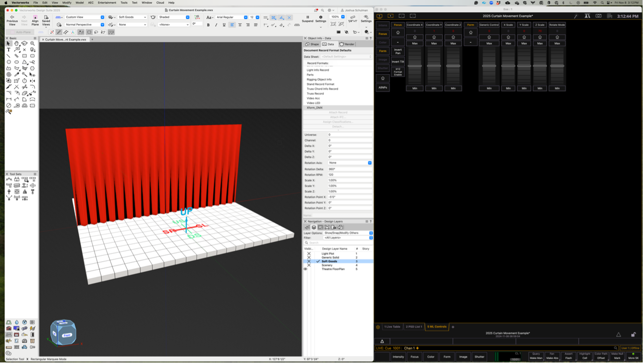Click the Make Man softkey button
Image resolution: width=644 pixels, height=364 pixels.
click(536, 356)
